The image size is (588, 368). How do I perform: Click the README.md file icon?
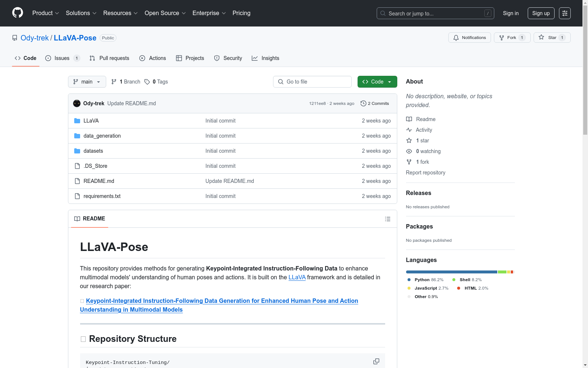point(77,181)
